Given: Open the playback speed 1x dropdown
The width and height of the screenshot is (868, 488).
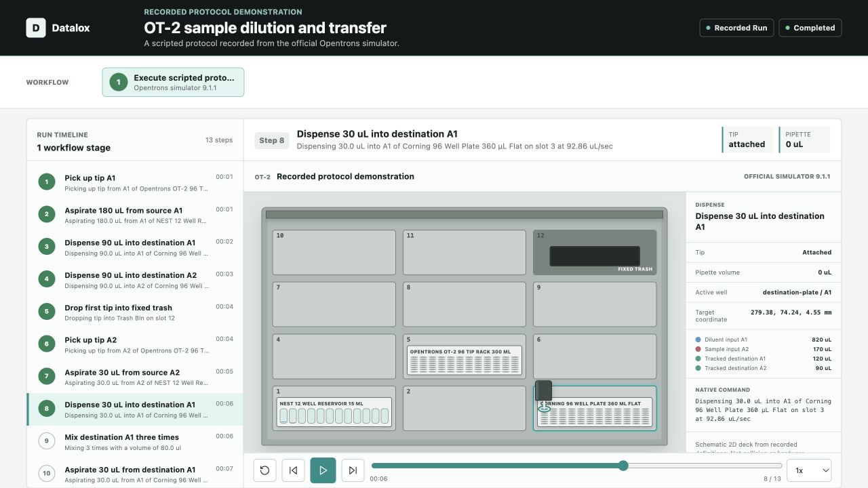Looking at the screenshot, I should (x=809, y=470).
